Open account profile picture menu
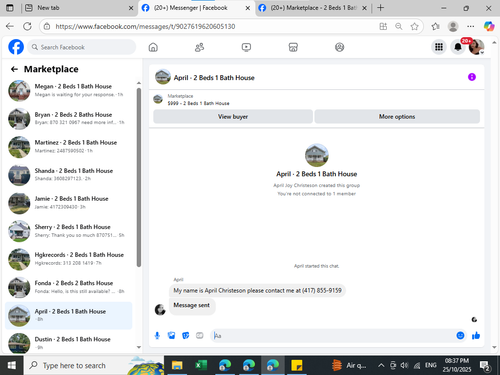500x375 pixels. [x=476, y=47]
